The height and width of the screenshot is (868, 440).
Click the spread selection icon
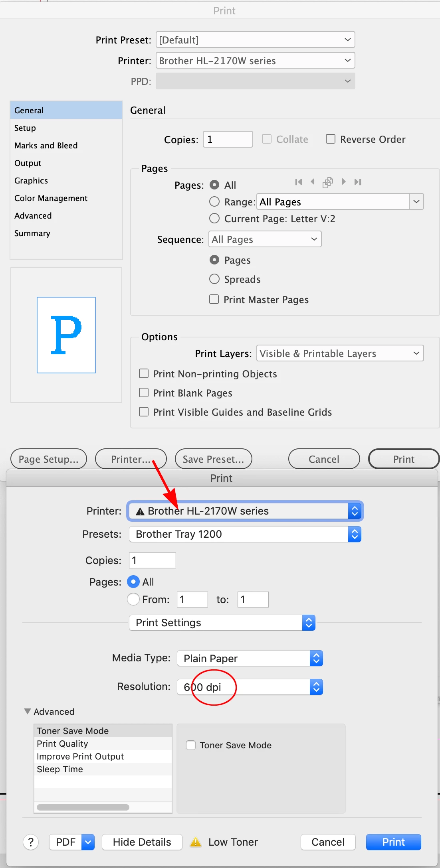tap(328, 182)
